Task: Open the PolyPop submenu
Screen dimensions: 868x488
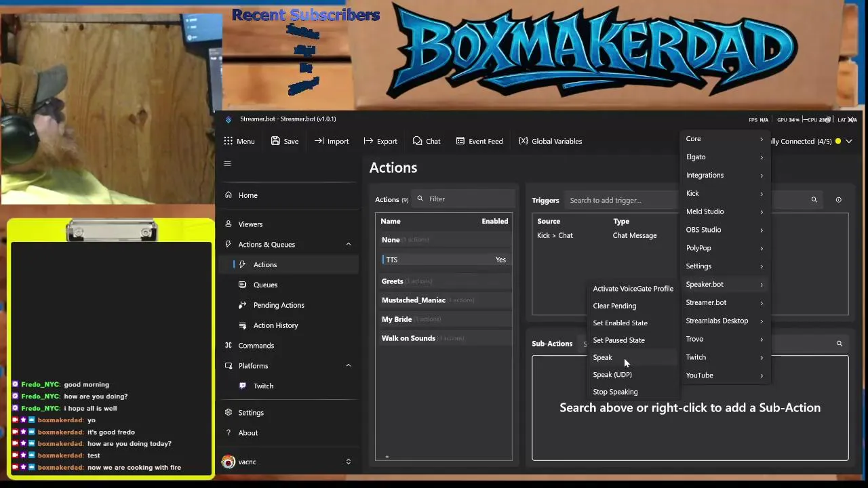Action: point(725,248)
